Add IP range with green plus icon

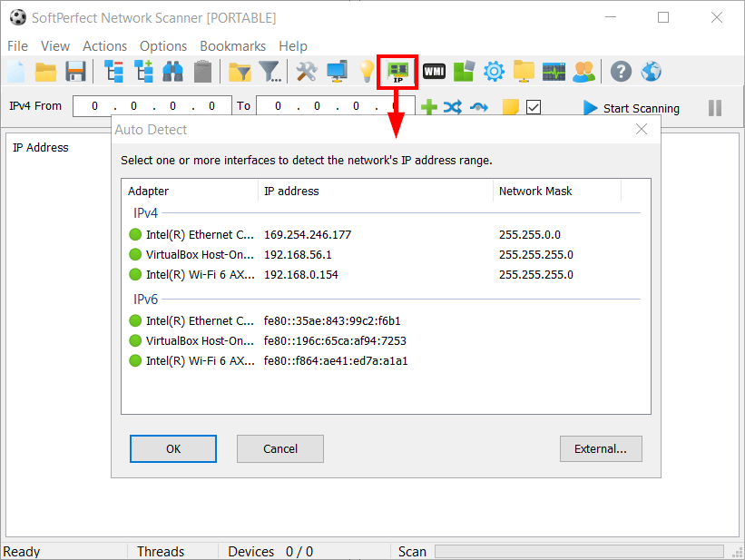(429, 107)
